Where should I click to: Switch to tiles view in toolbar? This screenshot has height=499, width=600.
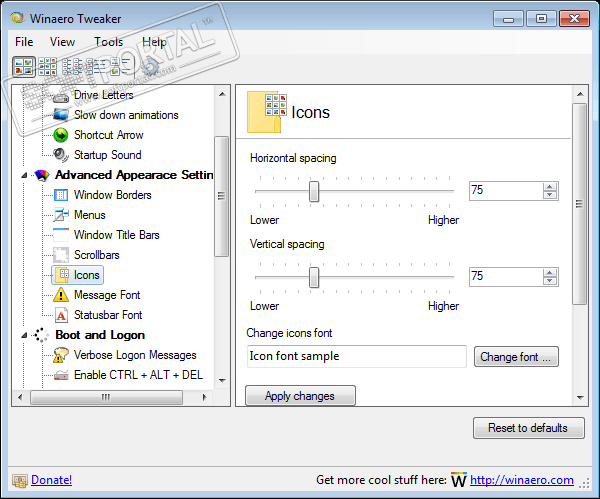(121, 67)
